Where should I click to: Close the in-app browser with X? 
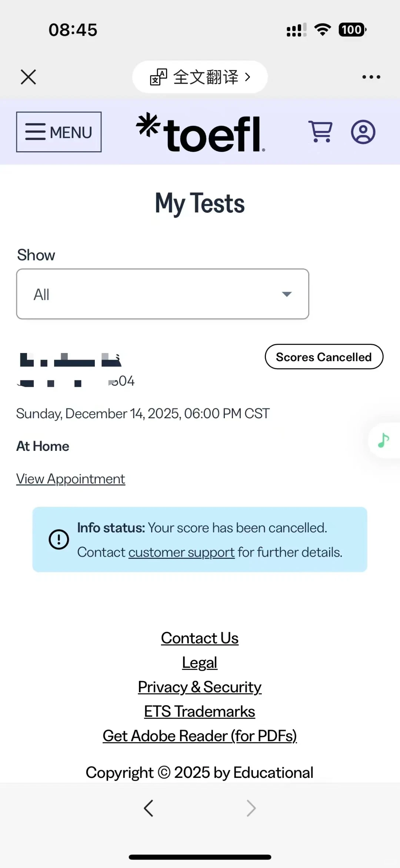[x=29, y=77]
